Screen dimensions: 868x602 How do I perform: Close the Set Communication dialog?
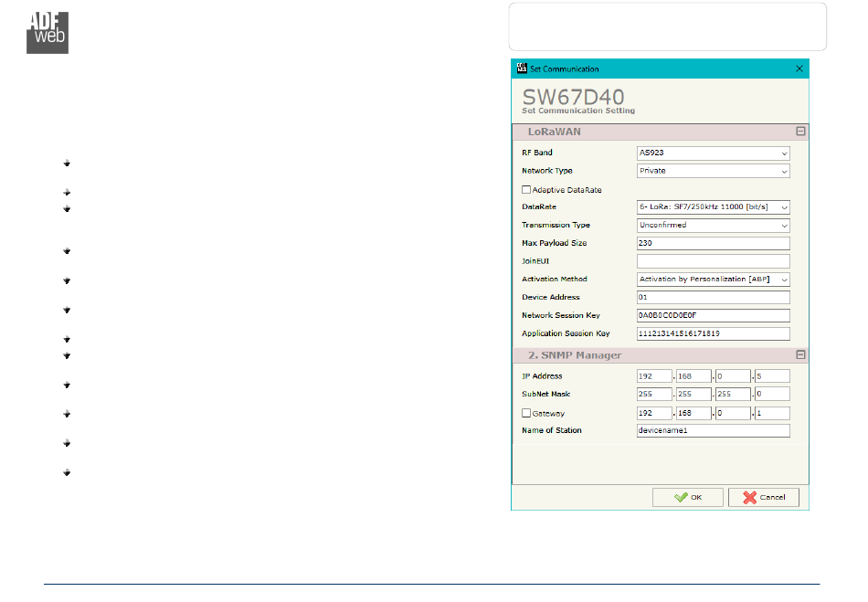tap(799, 69)
